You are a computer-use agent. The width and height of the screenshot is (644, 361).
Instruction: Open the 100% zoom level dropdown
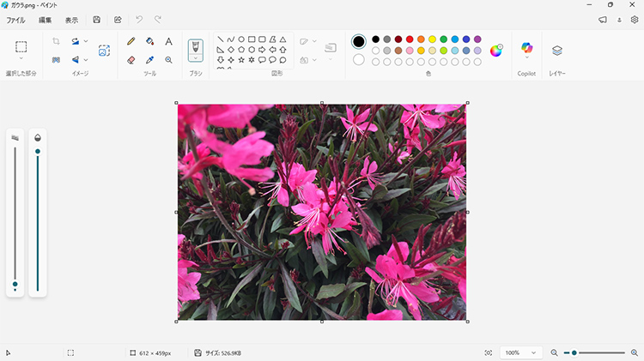(x=522, y=352)
